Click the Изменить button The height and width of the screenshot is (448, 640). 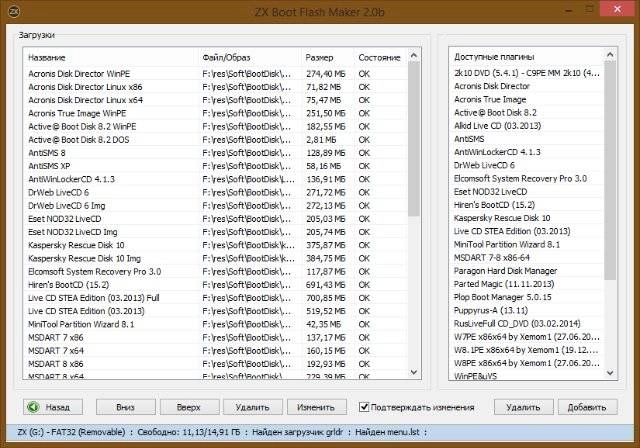[x=316, y=407]
